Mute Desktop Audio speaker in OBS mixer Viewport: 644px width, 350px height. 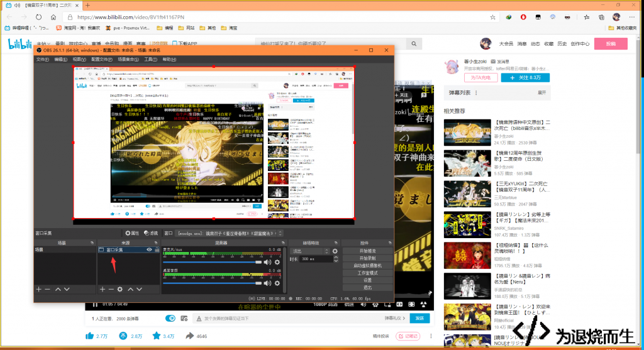[268, 283]
